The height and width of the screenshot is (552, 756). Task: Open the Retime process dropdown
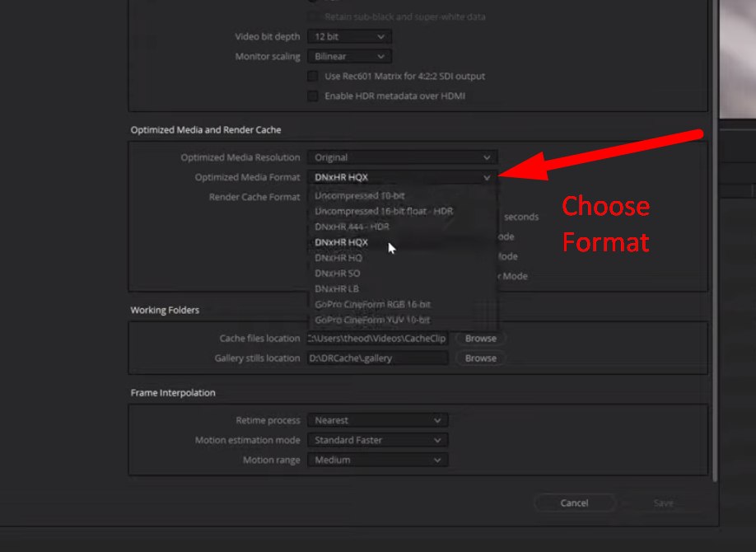[x=376, y=419]
